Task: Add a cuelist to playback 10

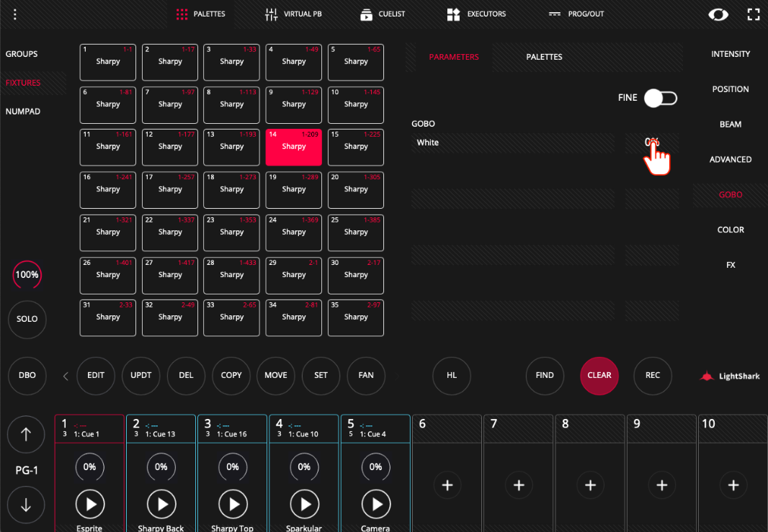Action: point(733,485)
